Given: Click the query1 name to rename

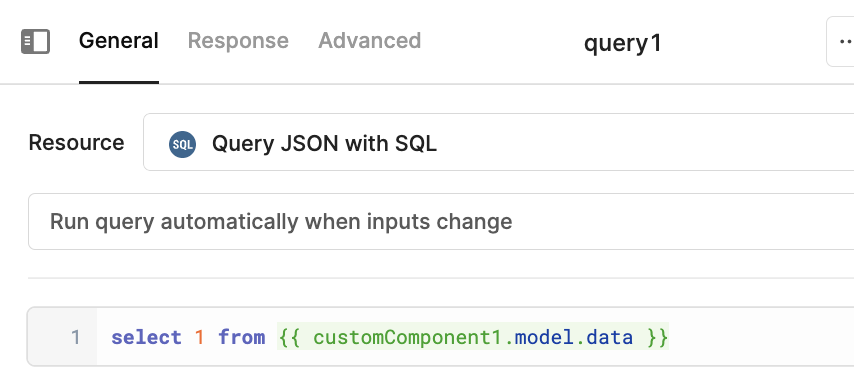Looking at the screenshot, I should [x=623, y=43].
